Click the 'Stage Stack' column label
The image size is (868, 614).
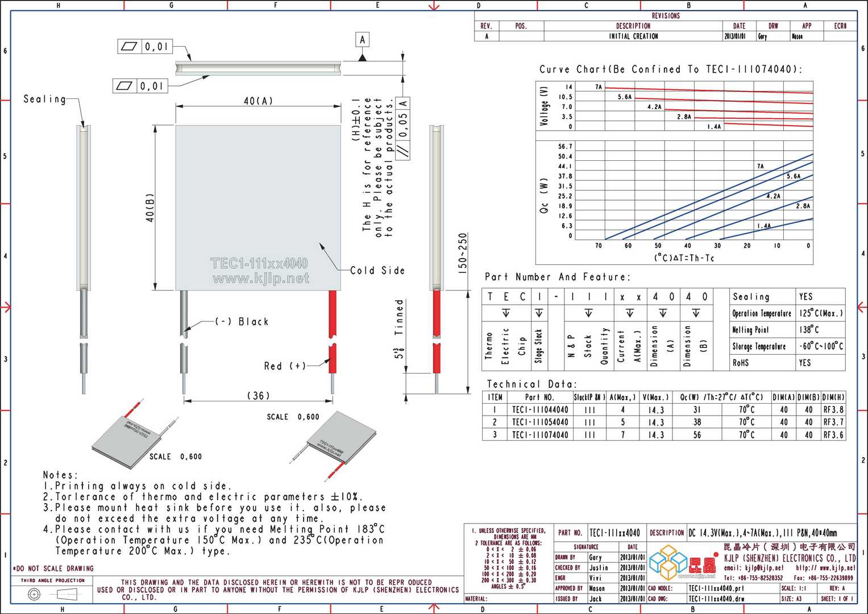click(x=538, y=346)
